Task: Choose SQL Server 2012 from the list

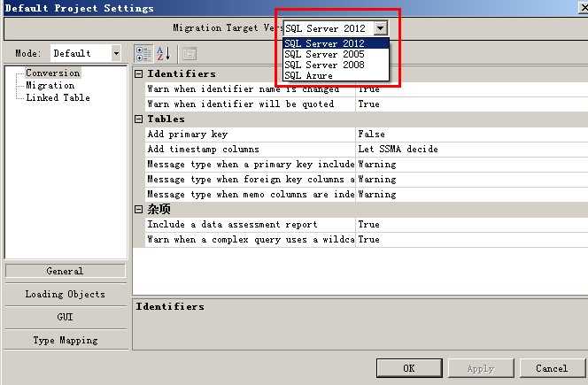Action: [336, 43]
